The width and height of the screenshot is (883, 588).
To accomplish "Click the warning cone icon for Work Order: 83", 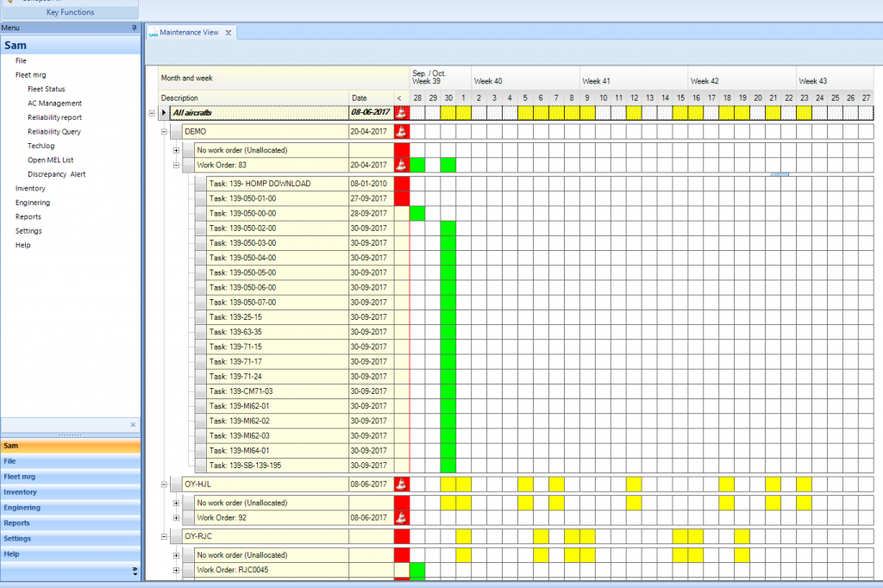I will point(402,165).
